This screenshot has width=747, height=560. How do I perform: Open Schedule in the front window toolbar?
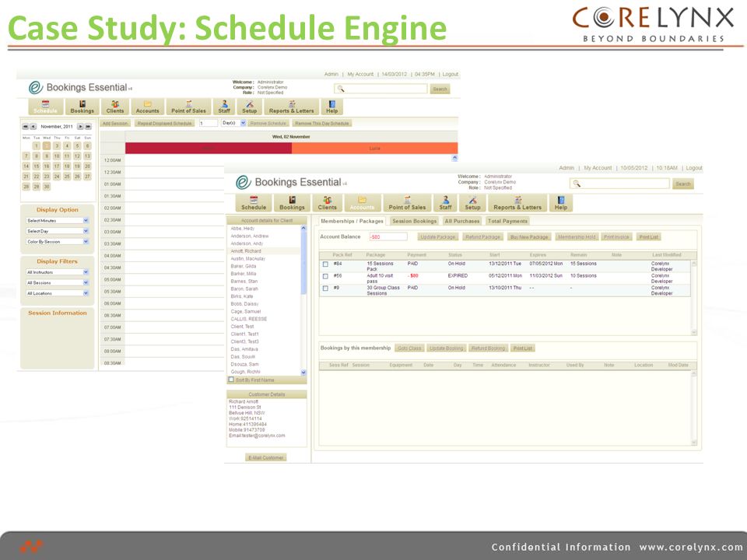point(254,203)
